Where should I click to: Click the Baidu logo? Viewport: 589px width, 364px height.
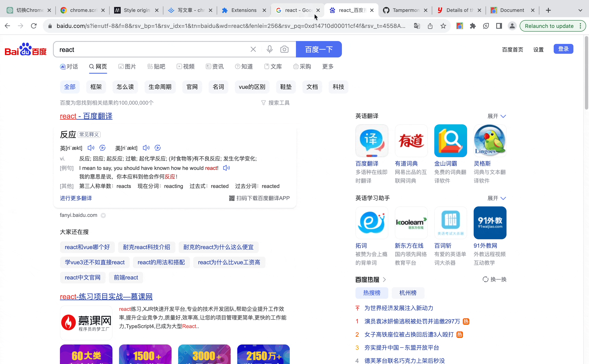click(25, 49)
